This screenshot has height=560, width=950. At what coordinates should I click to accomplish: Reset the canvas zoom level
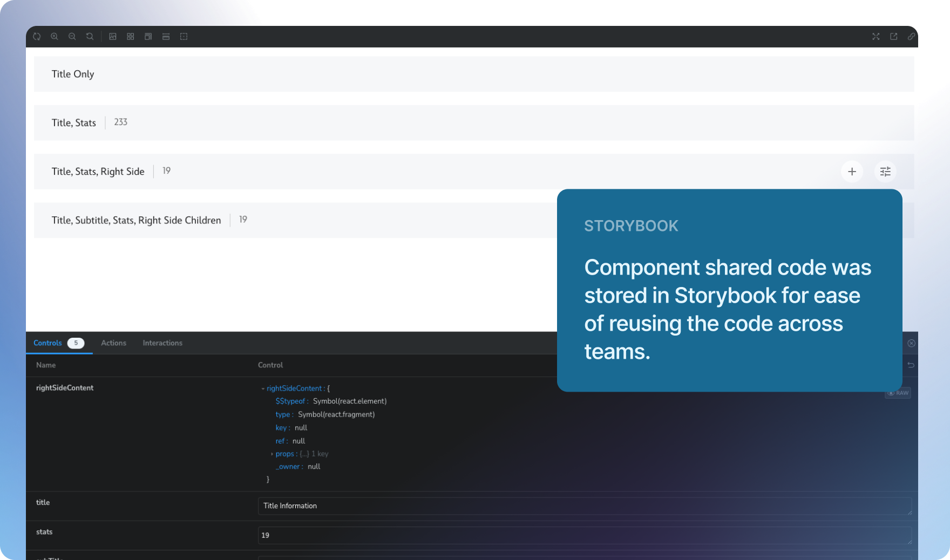pos(90,37)
